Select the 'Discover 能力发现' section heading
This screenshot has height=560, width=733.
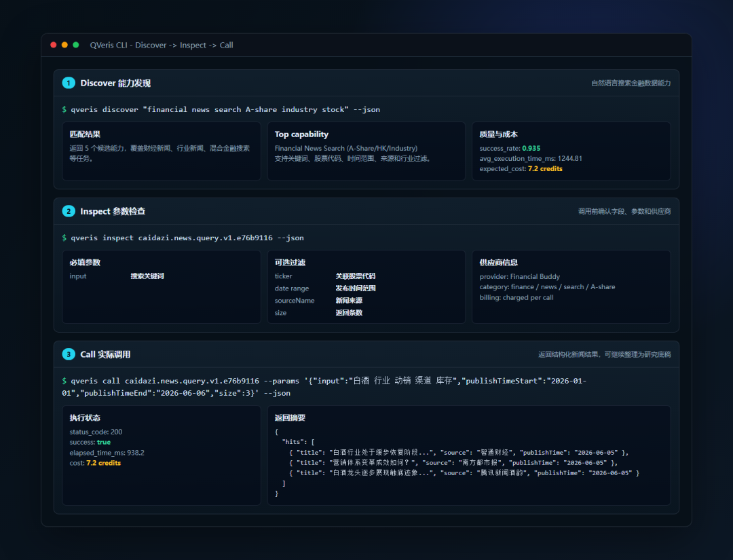point(115,83)
